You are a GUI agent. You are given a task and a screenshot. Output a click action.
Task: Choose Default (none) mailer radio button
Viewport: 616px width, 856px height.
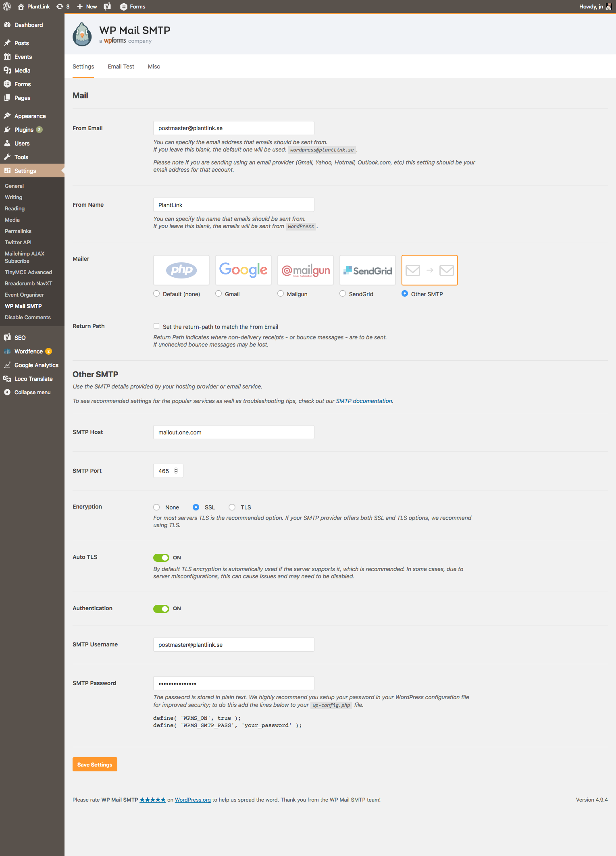(x=156, y=293)
